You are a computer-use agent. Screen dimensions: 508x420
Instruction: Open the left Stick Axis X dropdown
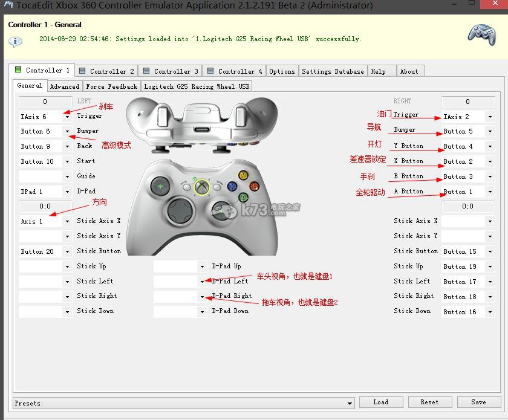pos(67,222)
